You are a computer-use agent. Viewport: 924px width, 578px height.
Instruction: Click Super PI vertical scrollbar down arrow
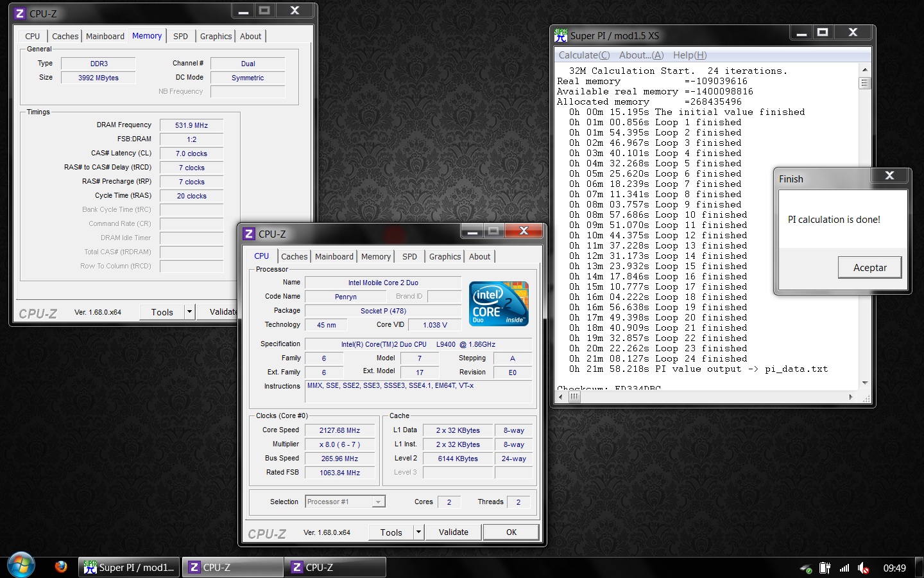tap(865, 383)
